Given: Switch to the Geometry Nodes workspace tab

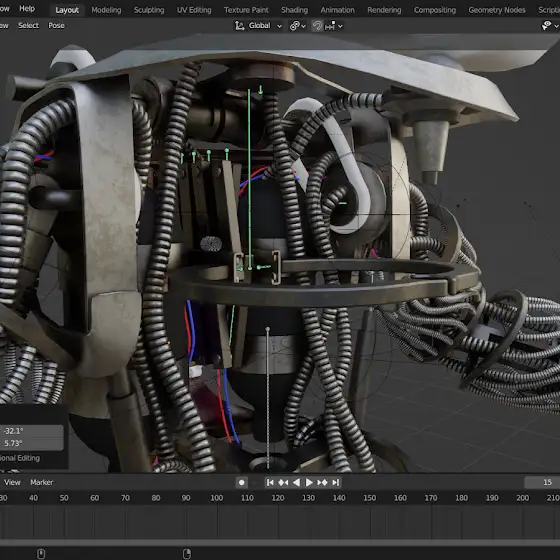Looking at the screenshot, I should (497, 10).
